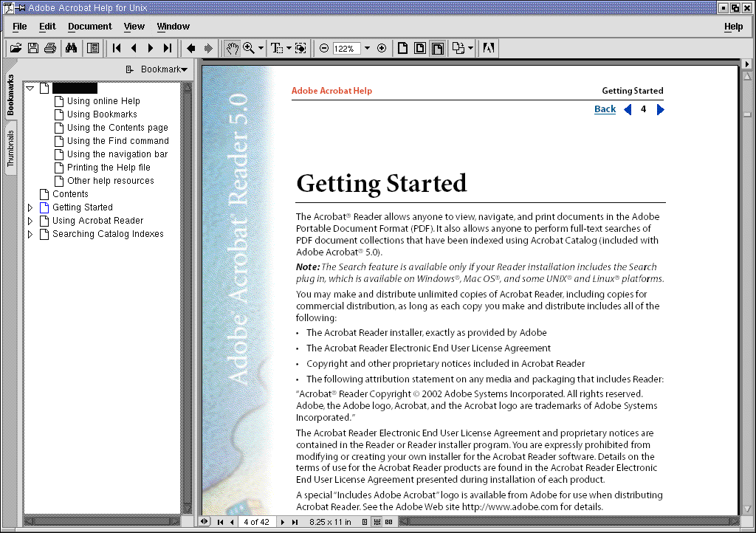Click the last page button in status bar
The height and width of the screenshot is (533, 756).
(x=295, y=522)
